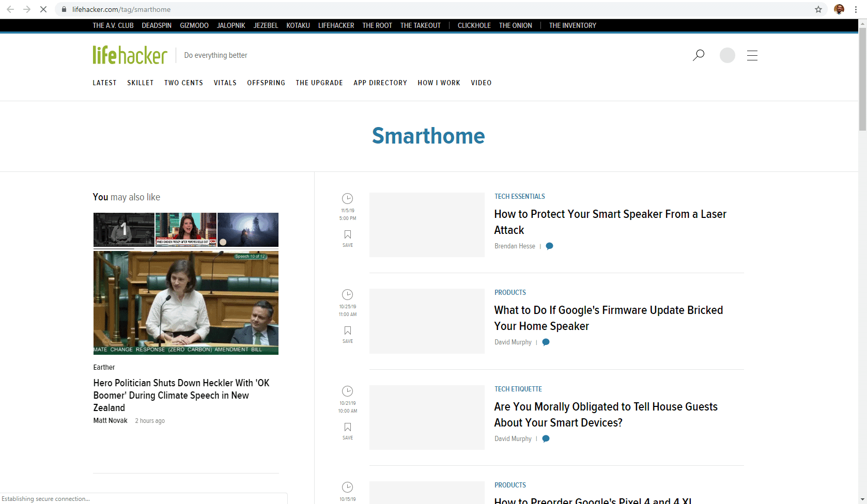Click clock icon for 11/5/19 article
867x504 pixels.
[348, 198]
